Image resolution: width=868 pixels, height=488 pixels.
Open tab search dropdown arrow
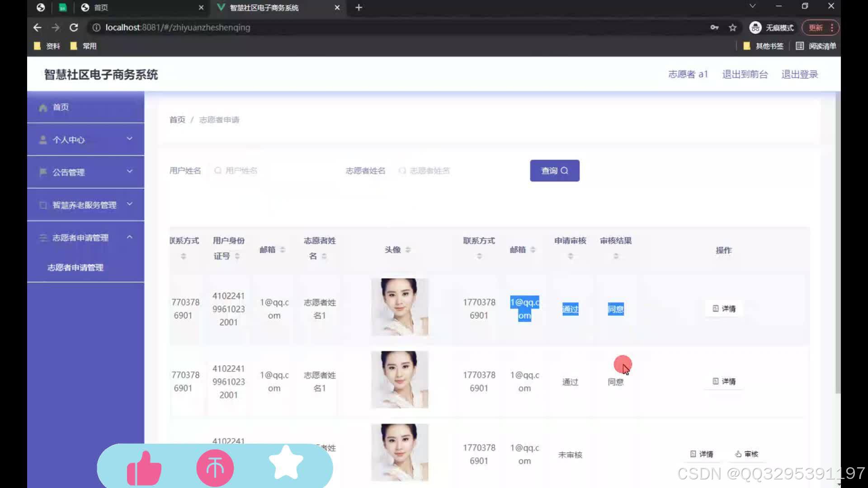click(x=752, y=6)
